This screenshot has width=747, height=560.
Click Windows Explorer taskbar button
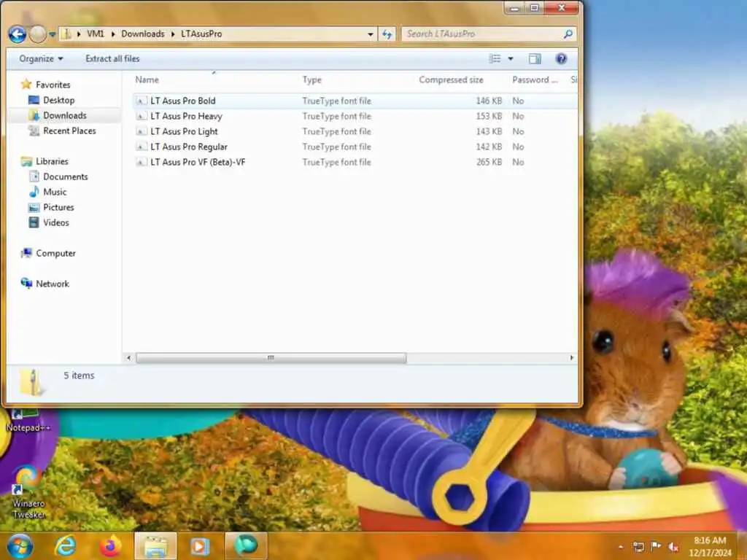pyautogui.click(x=156, y=546)
